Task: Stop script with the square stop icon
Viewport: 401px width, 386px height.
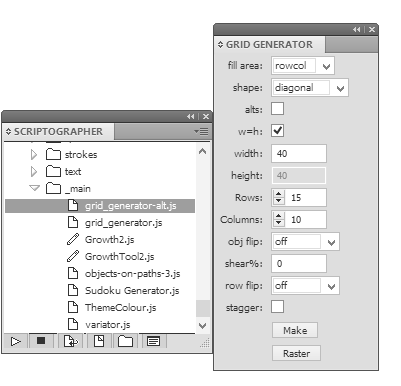Action: tap(41, 341)
